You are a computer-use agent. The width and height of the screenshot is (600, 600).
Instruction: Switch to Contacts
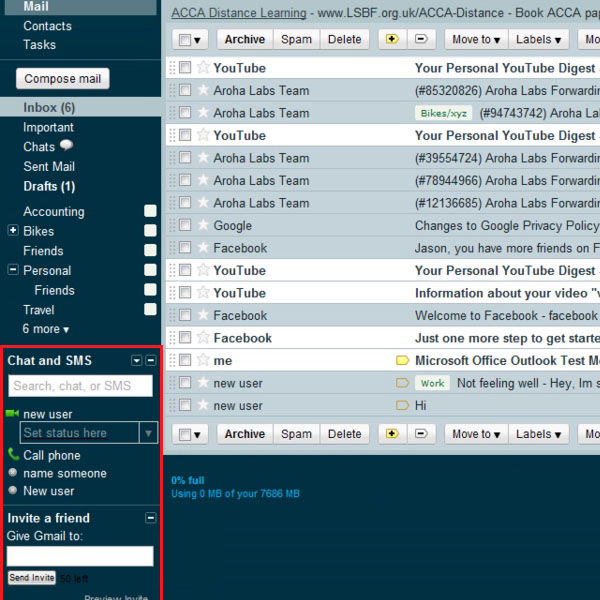click(x=47, y=26)
